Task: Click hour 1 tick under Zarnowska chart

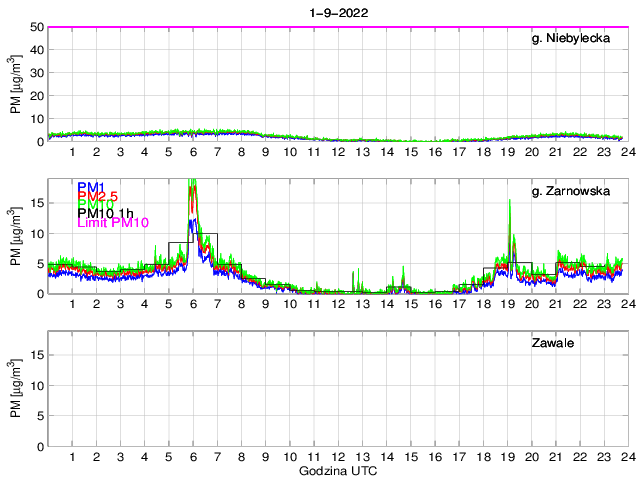Action: point(73,304)
